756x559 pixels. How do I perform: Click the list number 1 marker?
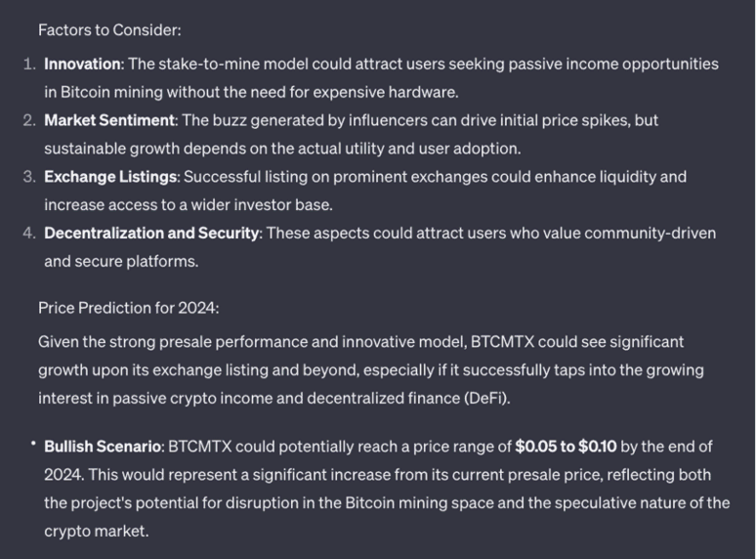(x=29, y=64)
